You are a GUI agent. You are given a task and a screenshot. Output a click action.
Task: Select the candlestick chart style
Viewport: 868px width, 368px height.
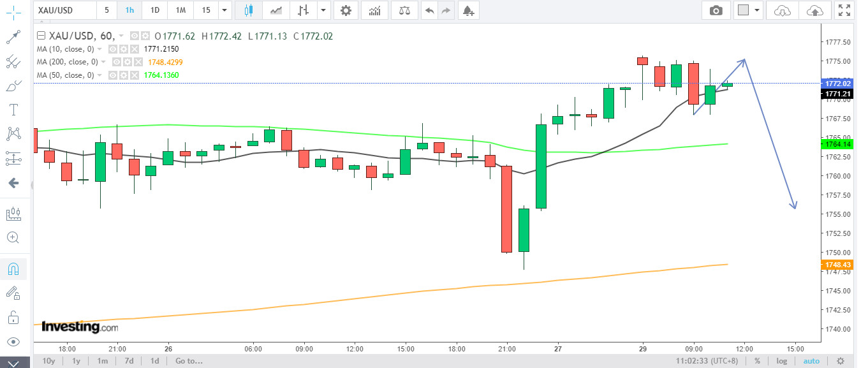pyautogui.click(x=248, y=10)
